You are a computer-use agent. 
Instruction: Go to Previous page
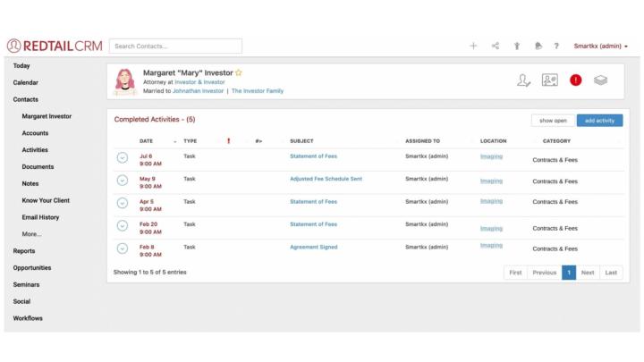tap(544, 273)
